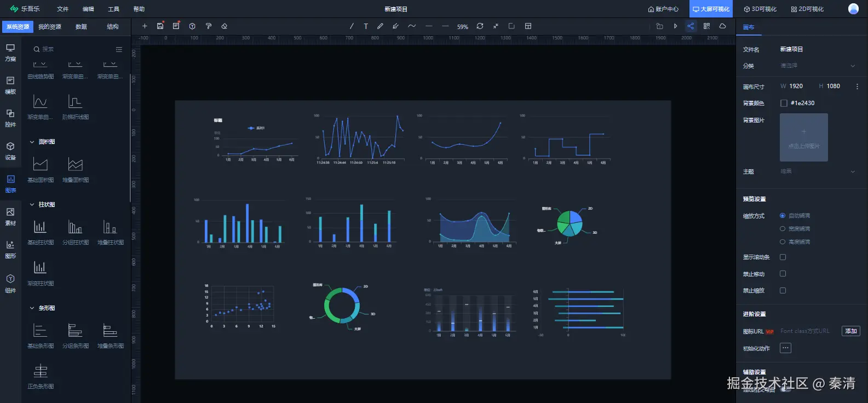The width and height of the screenshot is (868, 403).
Task: Open the 主题 theme dropdown
Action: 818,171
